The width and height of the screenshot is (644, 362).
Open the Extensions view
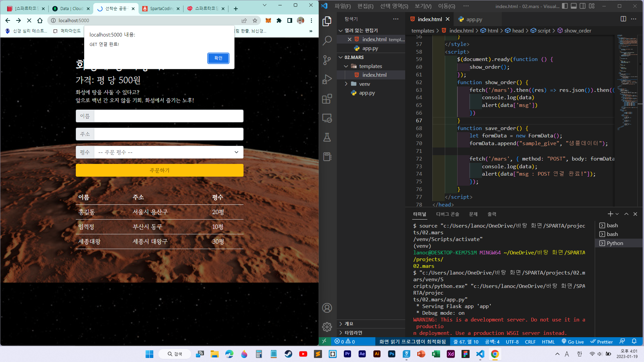[x=327, y=99]
